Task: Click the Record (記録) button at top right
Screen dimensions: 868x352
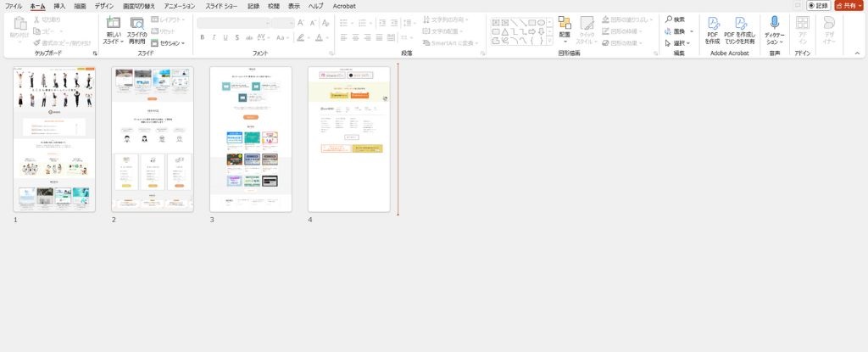Action: [x=817, y=5]
